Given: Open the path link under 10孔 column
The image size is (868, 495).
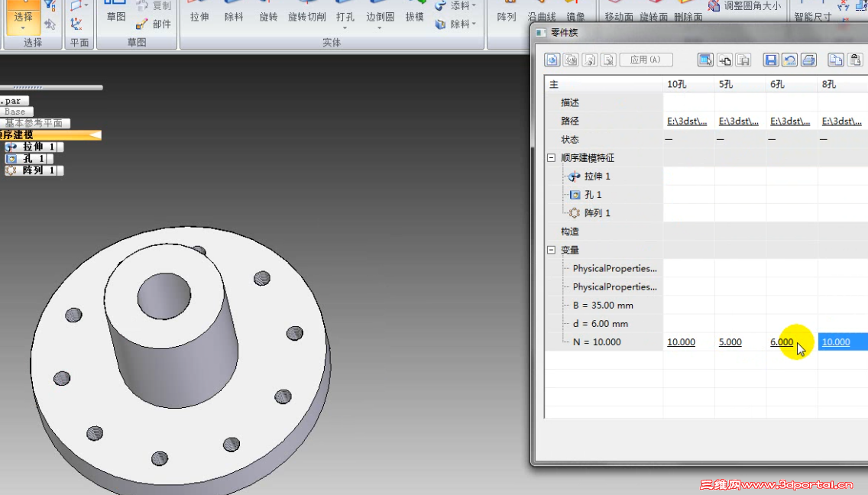Looking at the screenshot, I should click(687, 121).
